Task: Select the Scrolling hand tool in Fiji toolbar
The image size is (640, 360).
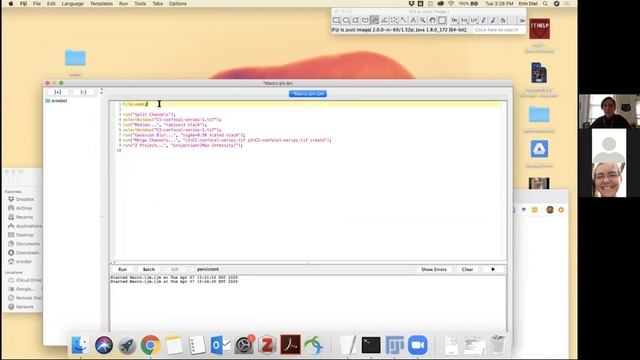Action: (432, 20)
